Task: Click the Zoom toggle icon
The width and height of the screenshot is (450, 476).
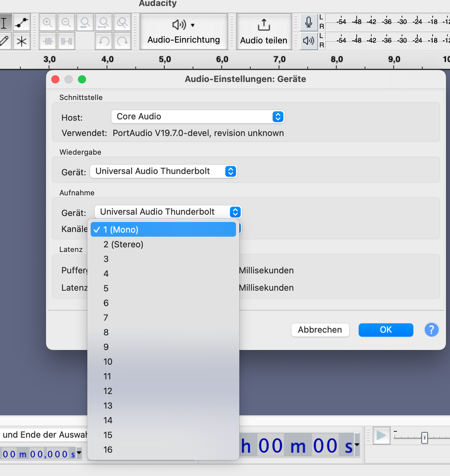Action: click(122, 23)
